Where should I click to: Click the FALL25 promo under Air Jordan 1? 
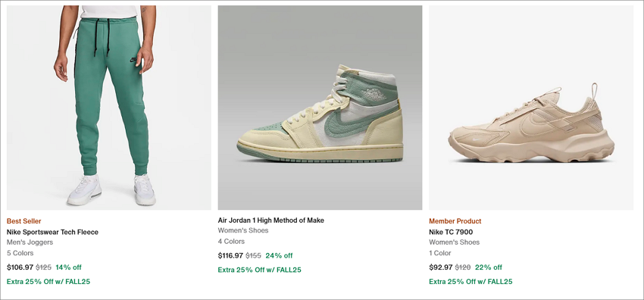coord(260,270)
